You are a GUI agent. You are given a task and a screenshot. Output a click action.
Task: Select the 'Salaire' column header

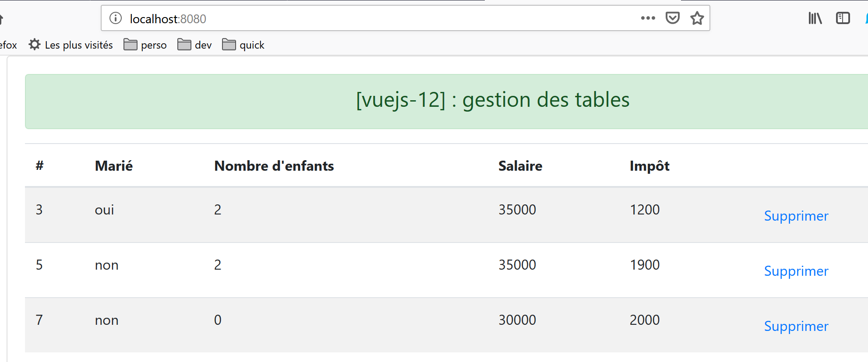coord(520,166)
